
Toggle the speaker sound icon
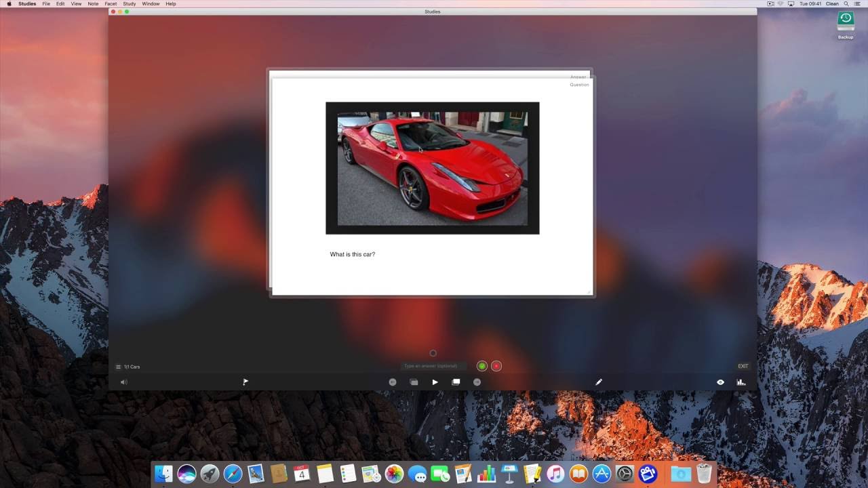pyautogui.click(x=123, y=382)
